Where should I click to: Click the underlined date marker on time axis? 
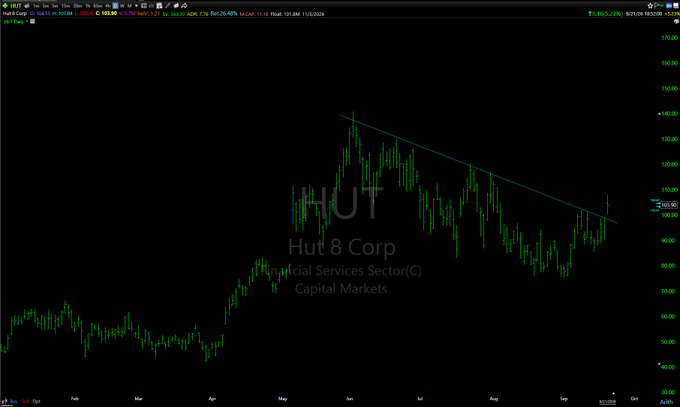607,402
